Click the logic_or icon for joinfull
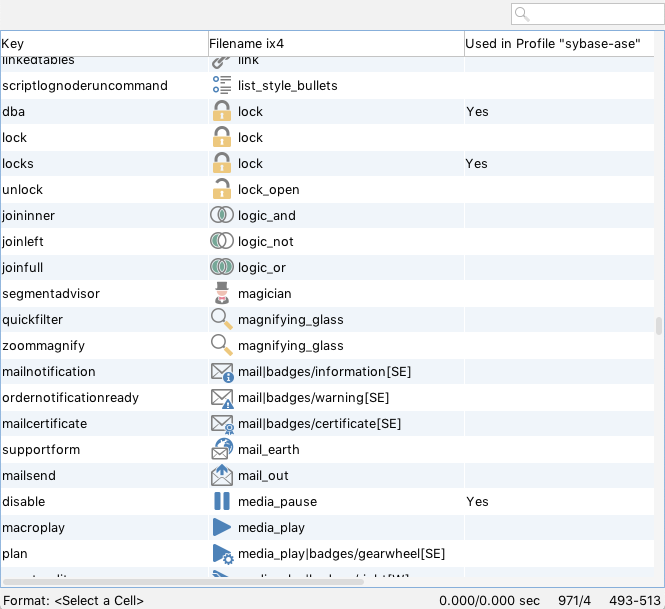Screen dimensions: 665x609 221,268
